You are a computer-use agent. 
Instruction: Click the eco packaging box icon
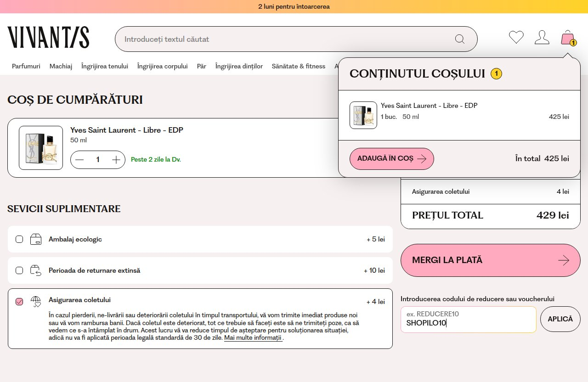(x=36, y=239)
